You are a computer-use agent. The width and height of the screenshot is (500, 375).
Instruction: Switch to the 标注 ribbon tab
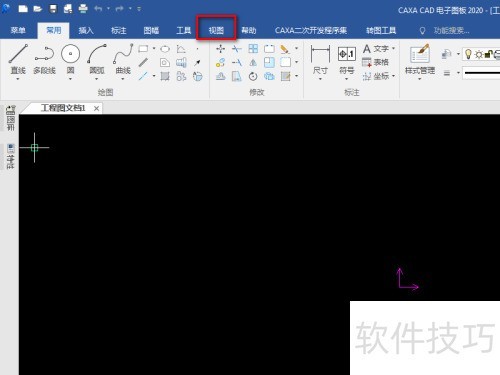[x=118, y=31]
